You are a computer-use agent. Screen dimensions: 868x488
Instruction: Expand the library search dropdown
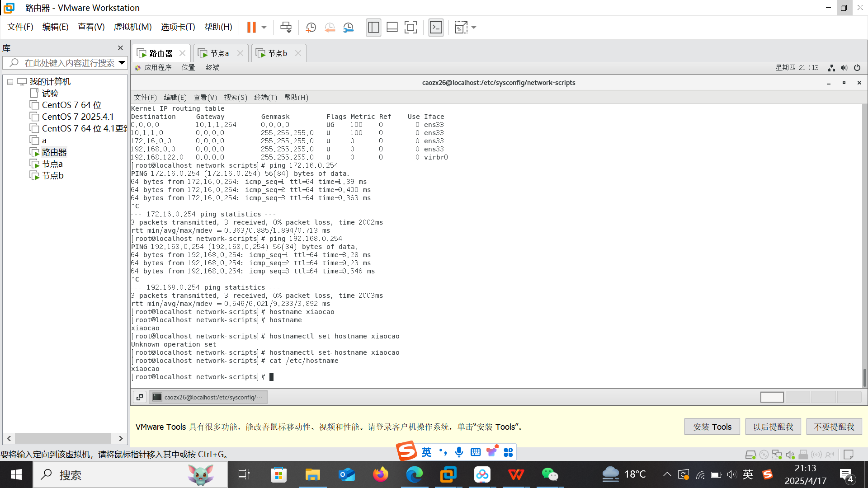click(x=122, y=63)
